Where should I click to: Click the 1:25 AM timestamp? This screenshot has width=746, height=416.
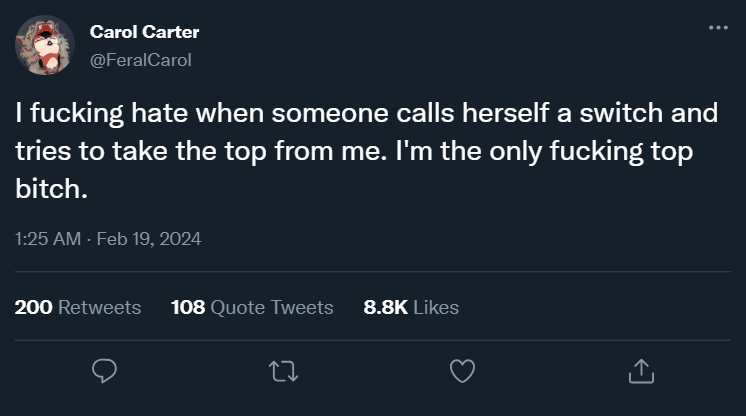tap(46, 239)
